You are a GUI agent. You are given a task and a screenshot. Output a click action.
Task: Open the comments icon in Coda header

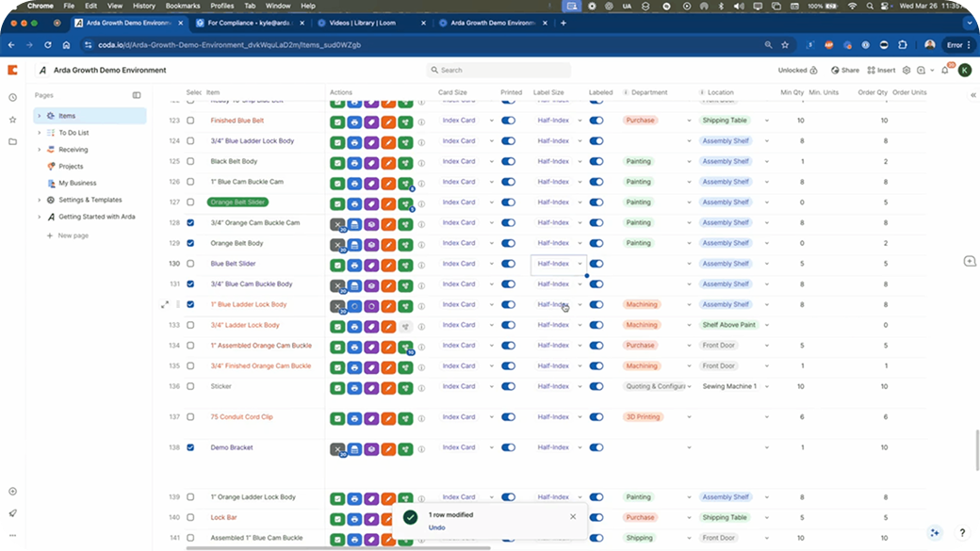pyautogui.click(x=922, y=70)
